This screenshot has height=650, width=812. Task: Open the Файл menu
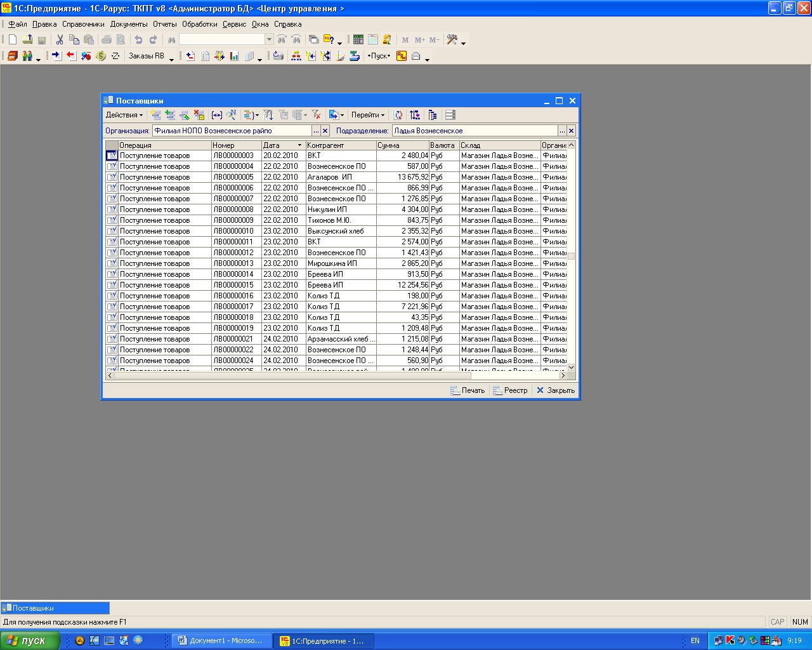[18, 24]
